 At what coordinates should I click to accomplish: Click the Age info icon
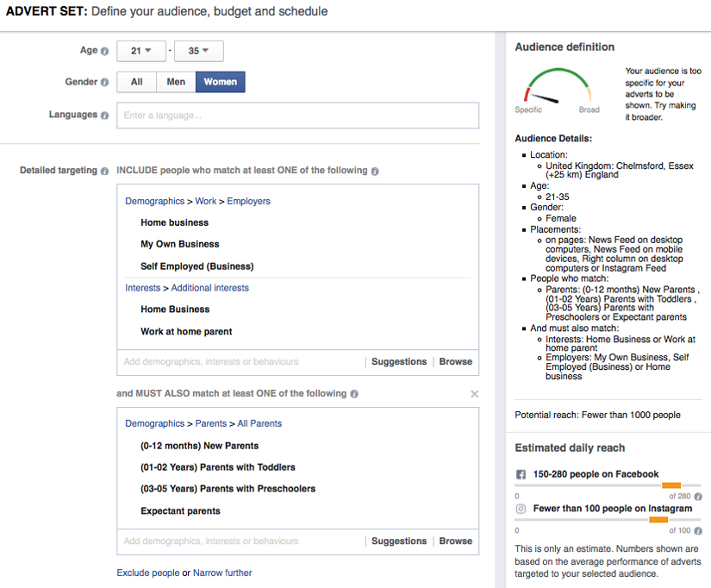click(x=105, y=51)
